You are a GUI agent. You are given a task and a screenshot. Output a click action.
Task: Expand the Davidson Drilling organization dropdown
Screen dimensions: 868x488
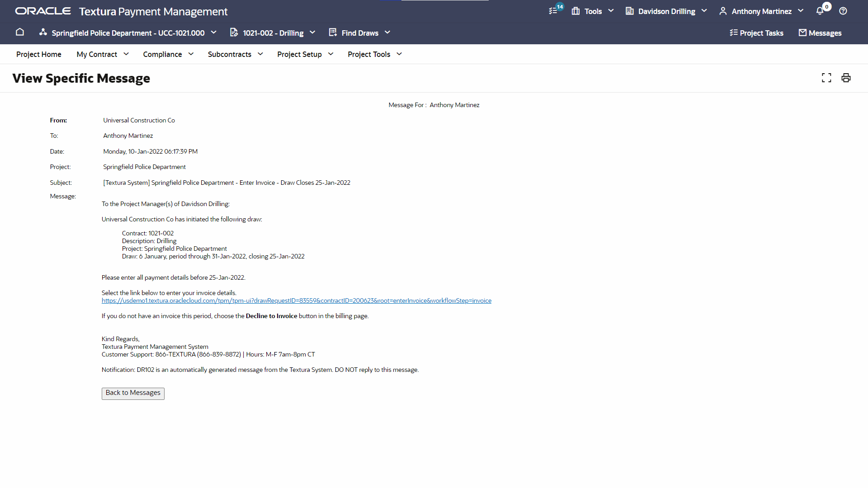click(666, 11)
